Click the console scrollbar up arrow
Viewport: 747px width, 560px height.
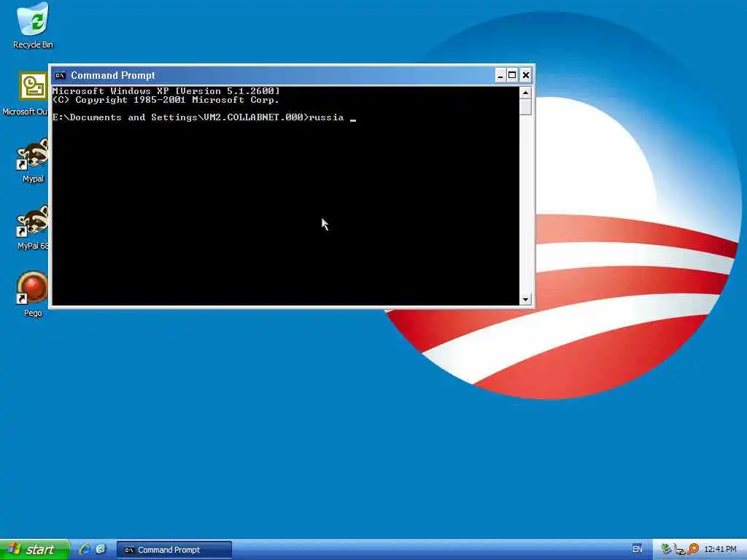pyautogui.click(x=525, y=93)
